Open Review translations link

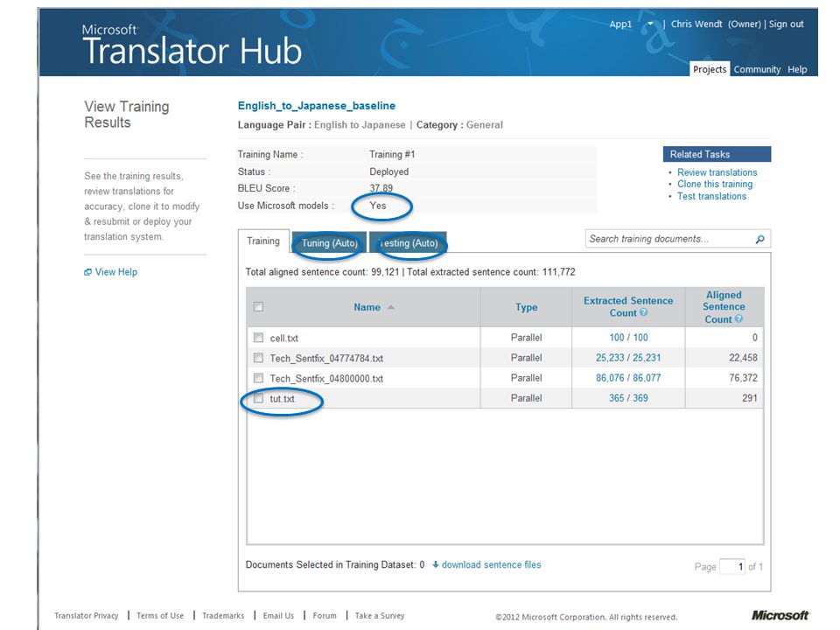(x=717, y=172)
